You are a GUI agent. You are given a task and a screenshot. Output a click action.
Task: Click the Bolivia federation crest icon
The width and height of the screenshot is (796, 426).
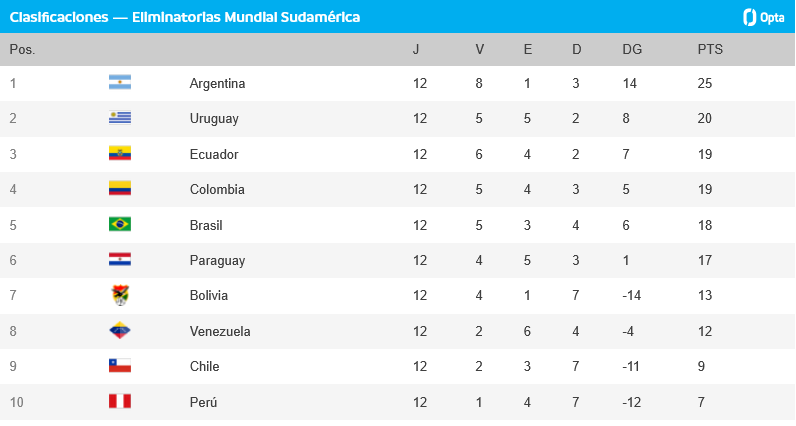coord(120,295)
